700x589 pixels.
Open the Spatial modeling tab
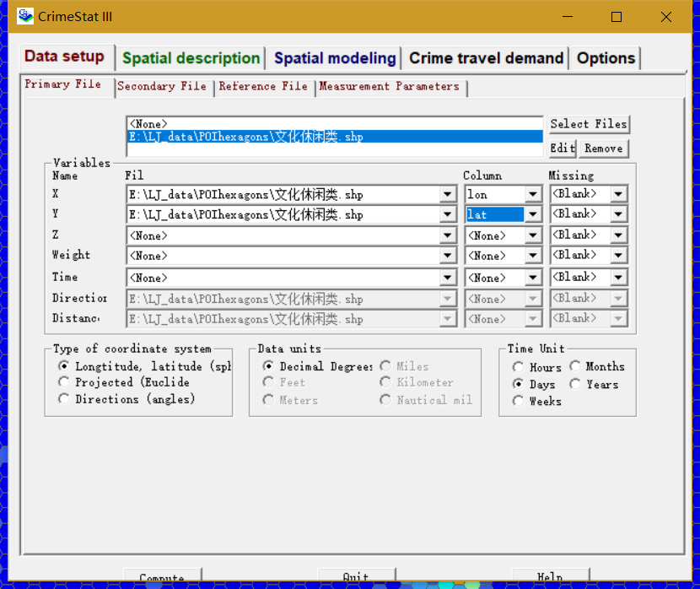coord(335,58)
